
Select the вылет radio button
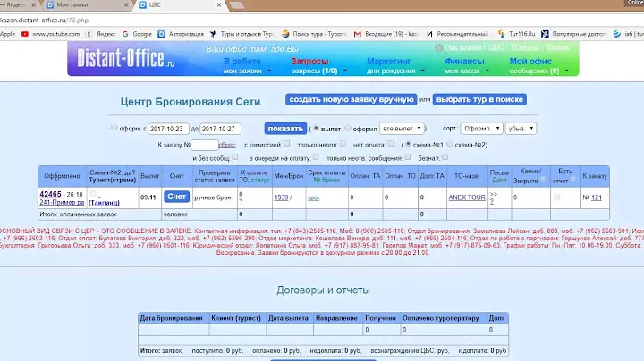pyautogui.click(x=314, y=128)
